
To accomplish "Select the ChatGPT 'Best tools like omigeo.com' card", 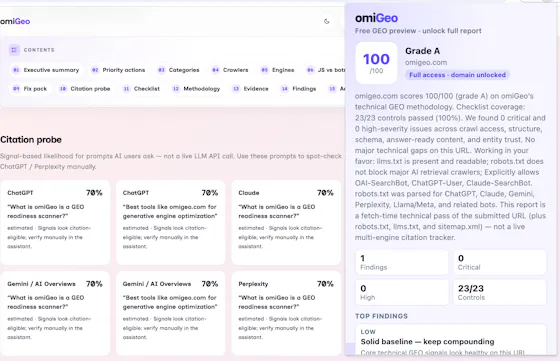I will (x=171, y=222).
